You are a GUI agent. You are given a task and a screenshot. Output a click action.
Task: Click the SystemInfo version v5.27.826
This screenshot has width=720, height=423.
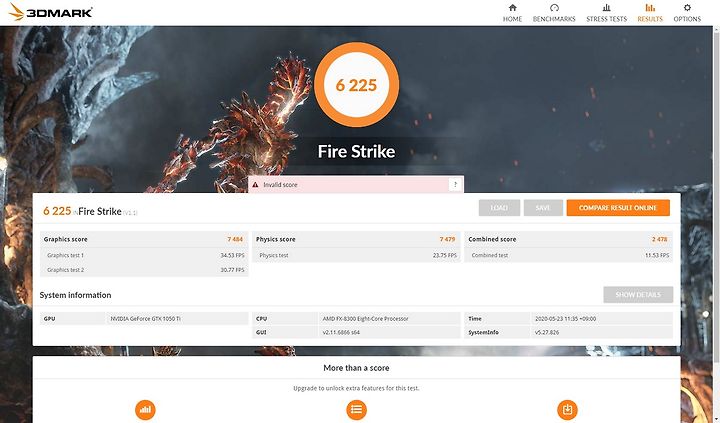click(x=547, y=332)
